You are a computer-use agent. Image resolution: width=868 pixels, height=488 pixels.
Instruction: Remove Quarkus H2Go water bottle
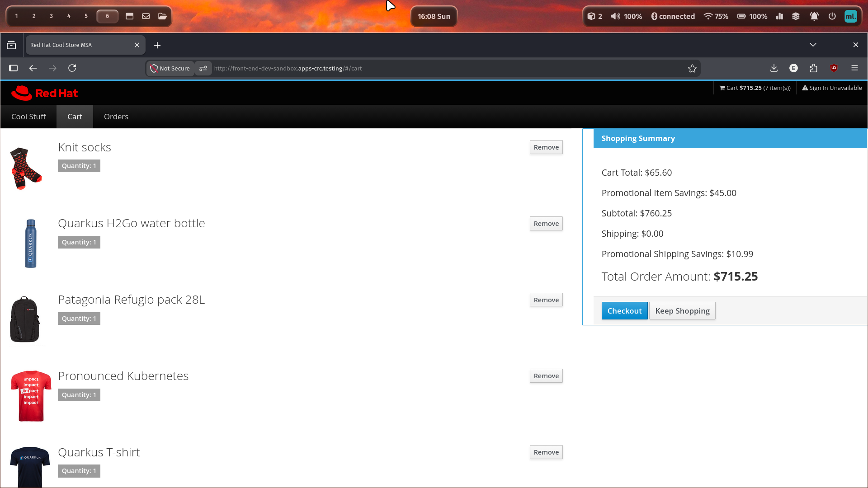pyautogui.click(x=546, y=224)
